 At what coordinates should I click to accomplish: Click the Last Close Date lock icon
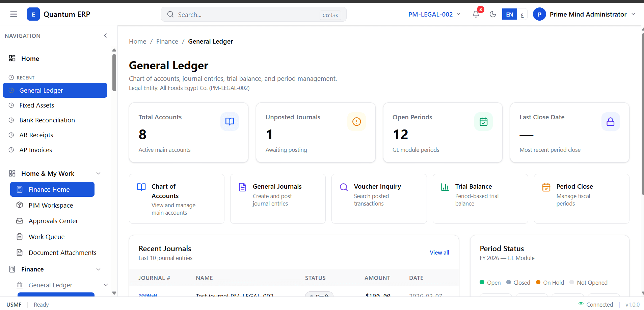coord(610,121)
